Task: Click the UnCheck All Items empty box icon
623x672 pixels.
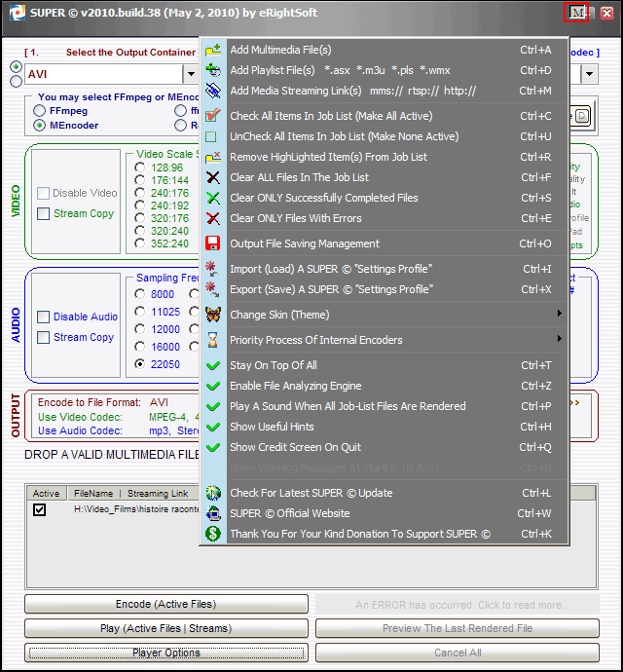Action: tap(211, 136)
